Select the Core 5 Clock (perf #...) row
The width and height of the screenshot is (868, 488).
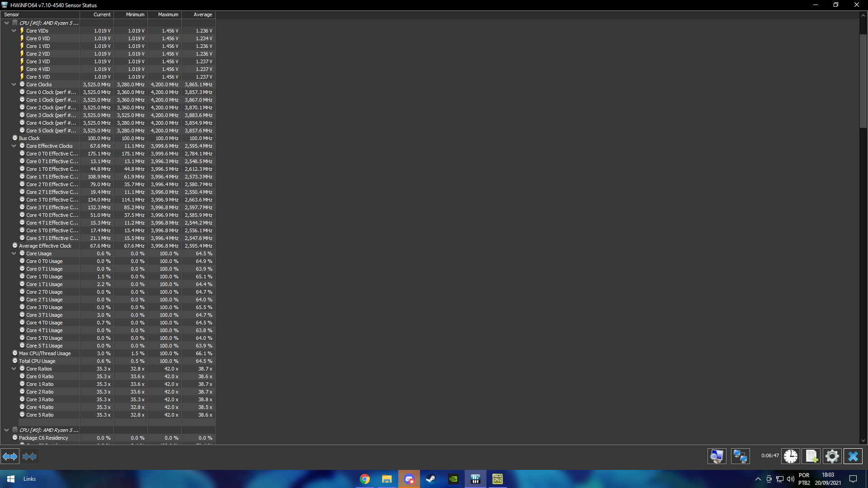pyautogui.click(x=108, y=131)
